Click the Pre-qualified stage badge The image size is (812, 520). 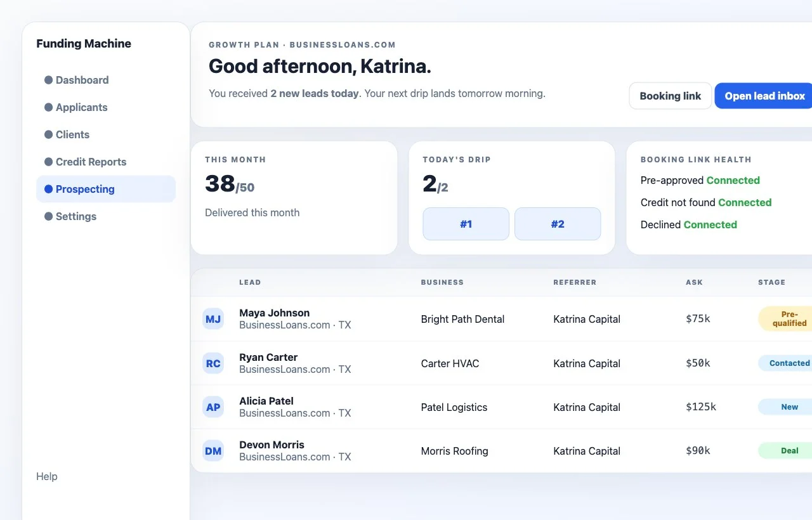(785, 319)
